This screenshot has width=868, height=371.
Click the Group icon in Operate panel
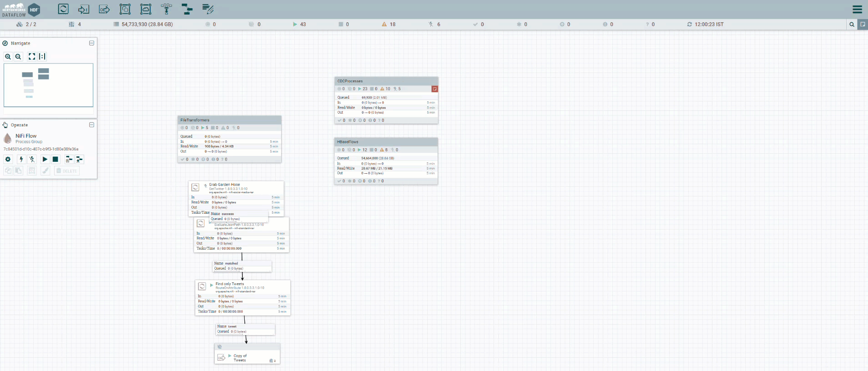click(x=32, y=170)
